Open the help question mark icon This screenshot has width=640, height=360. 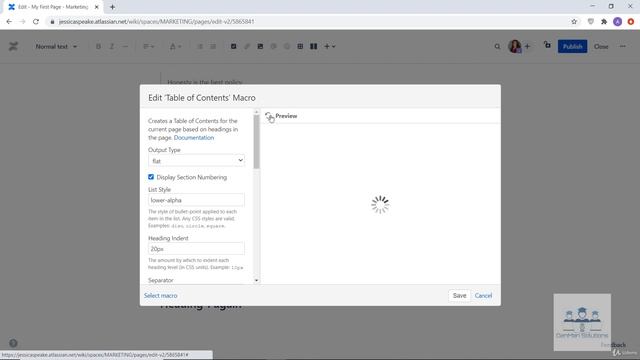(x=13, y=343)
